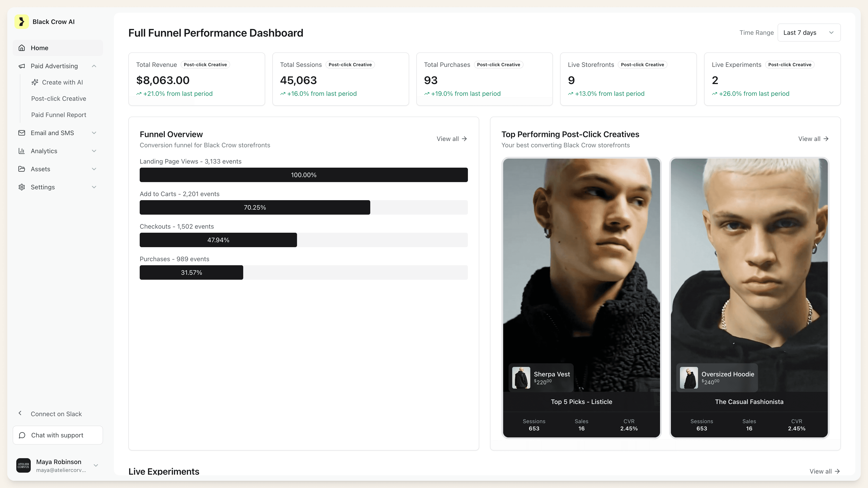This screenshot has height=488, width=868.
Task: Click the Assets folder icon
Action: pos(22,169)
